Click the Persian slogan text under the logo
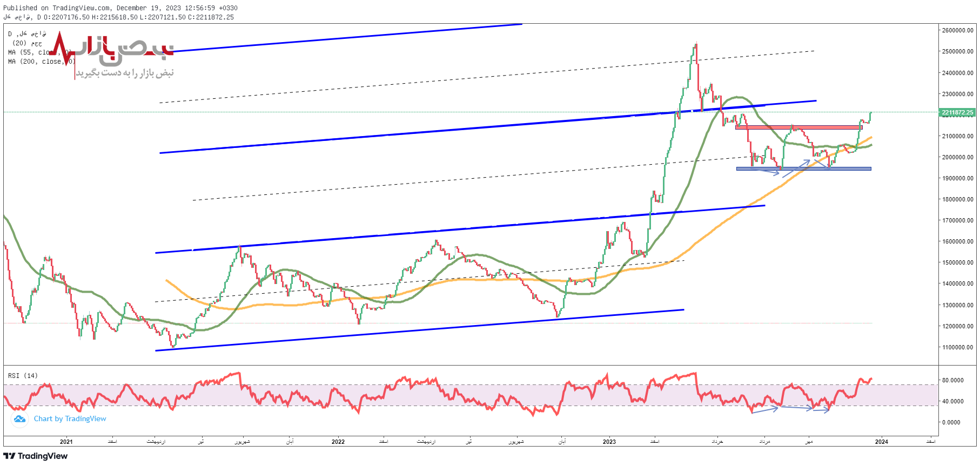980x466 pixels. pos(125,73)
